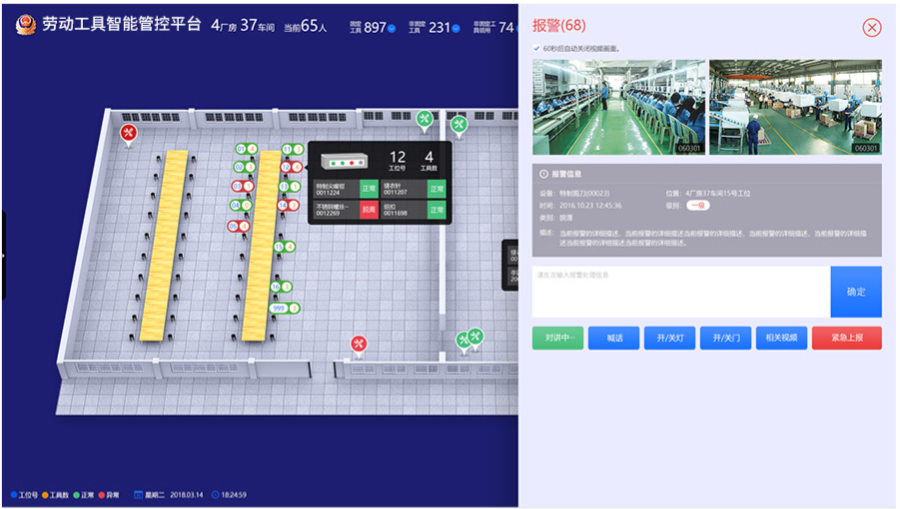900x509 pixels.
Task: Select workstation 04 marker
Action: tap(240, 205)
